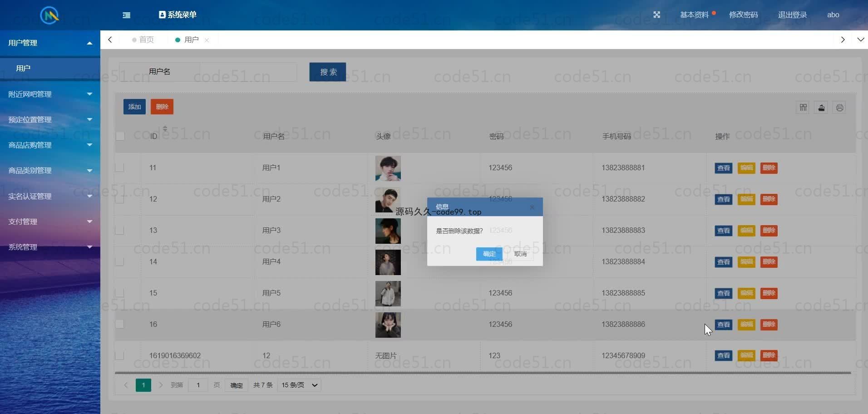Click 删除 for 用户4 row
The width and height of the screenshot is (868, 414).
click(769, 262)
